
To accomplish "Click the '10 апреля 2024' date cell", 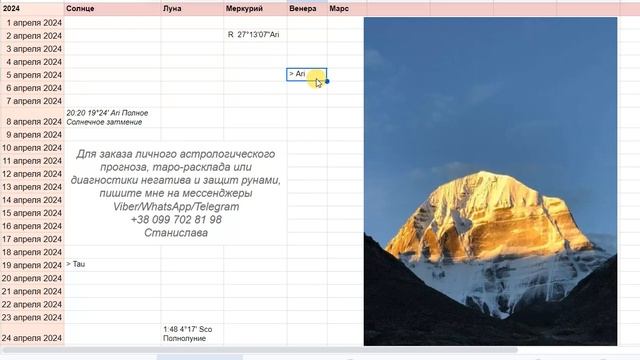I will 32,148.
